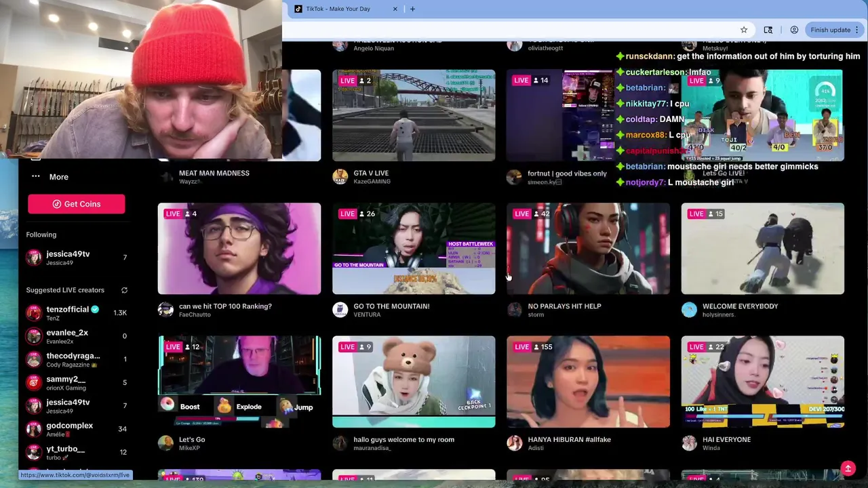Viewport: 868px width, 488px height.
Task: Open tenzofficial in suggested creators
Action: click(76, 312)
